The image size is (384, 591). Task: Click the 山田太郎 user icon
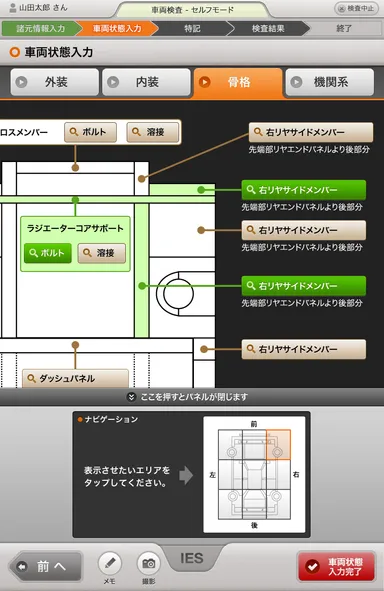point(12,8)
